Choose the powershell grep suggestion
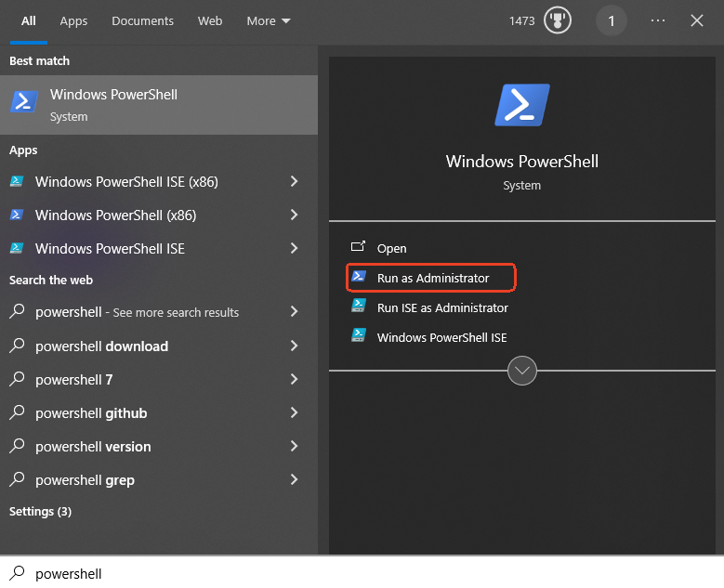Viewport: 724px width, 588px height. [85, 480]
